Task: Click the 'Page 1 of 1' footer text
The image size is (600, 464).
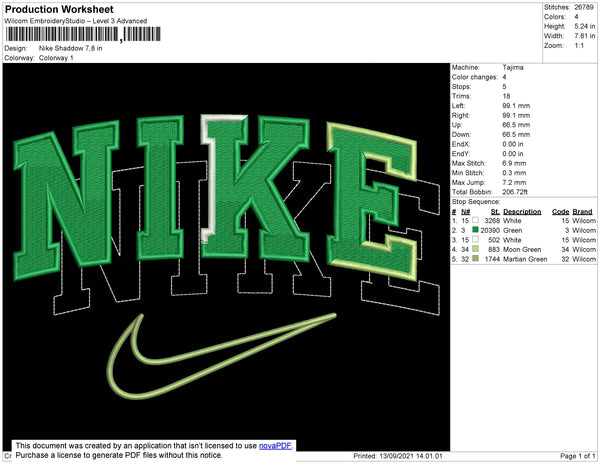Action: point(578,456)
